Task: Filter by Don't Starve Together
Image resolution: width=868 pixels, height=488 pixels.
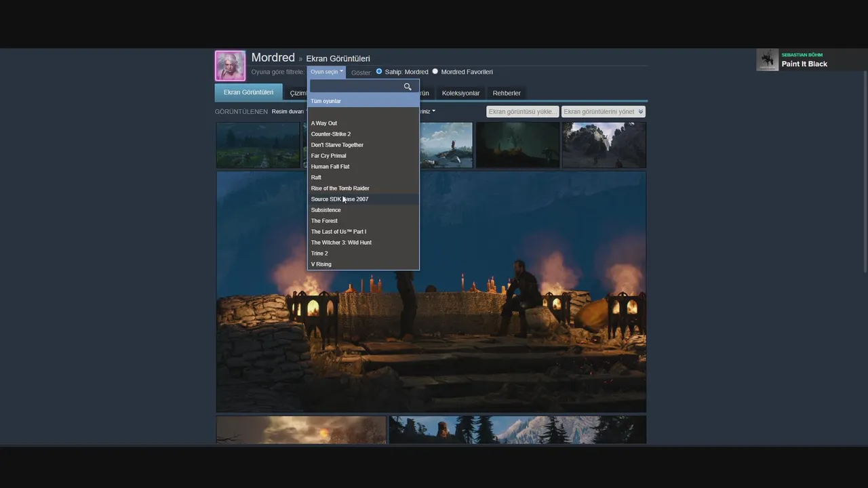Action: (x=363, y=145)
